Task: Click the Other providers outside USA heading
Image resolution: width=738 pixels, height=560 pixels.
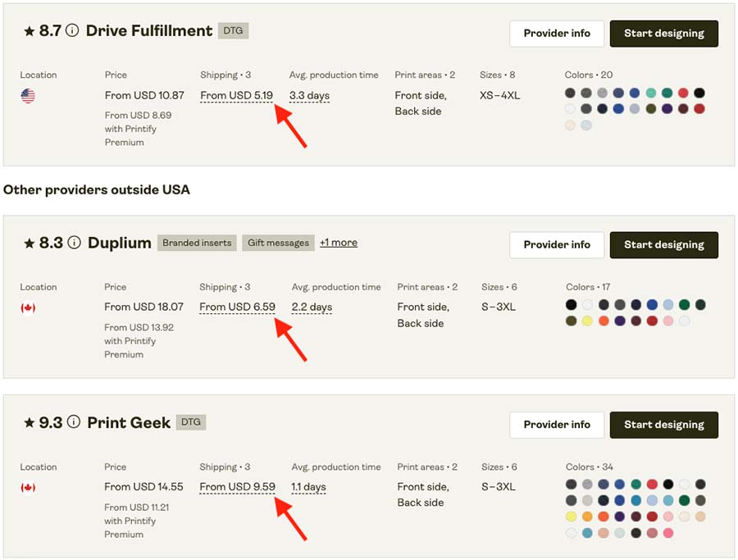Action: [x=97, y=189]
